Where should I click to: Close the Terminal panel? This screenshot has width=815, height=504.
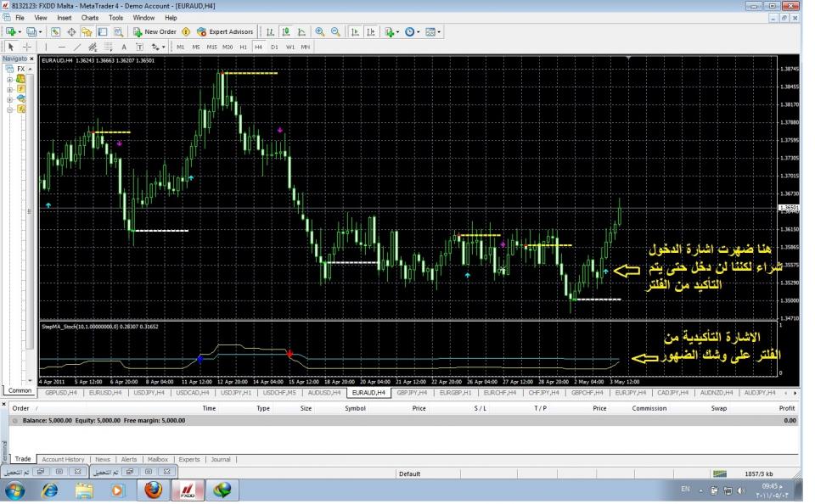4,404
